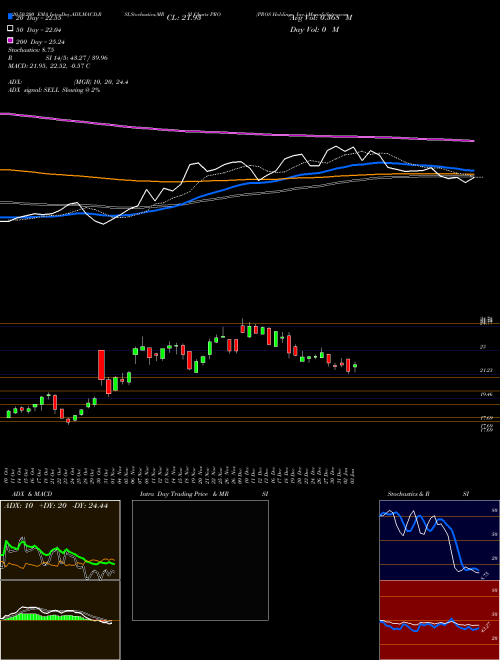Click the tall red candlestick after the October gap

pyautogui.click(x=101, y=365)
